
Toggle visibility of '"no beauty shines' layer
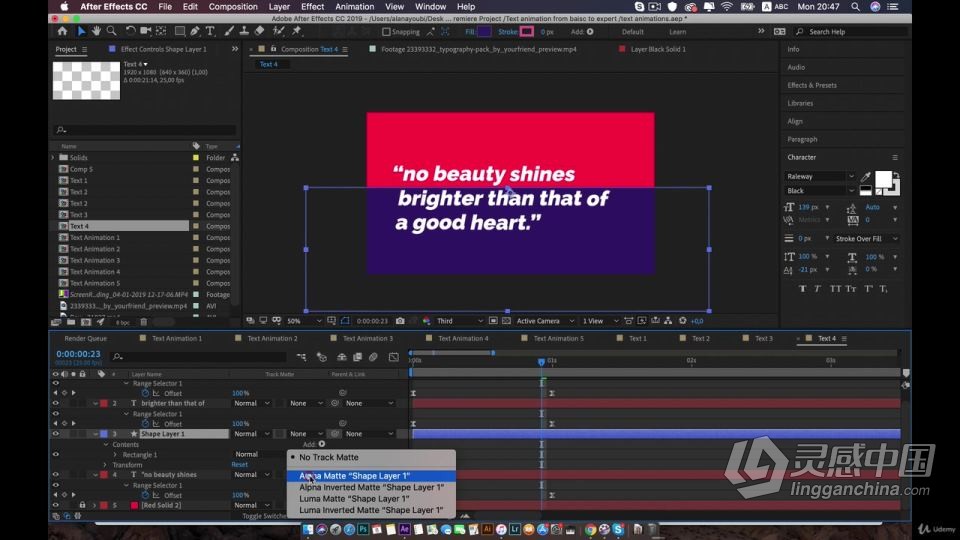(56, 474)
